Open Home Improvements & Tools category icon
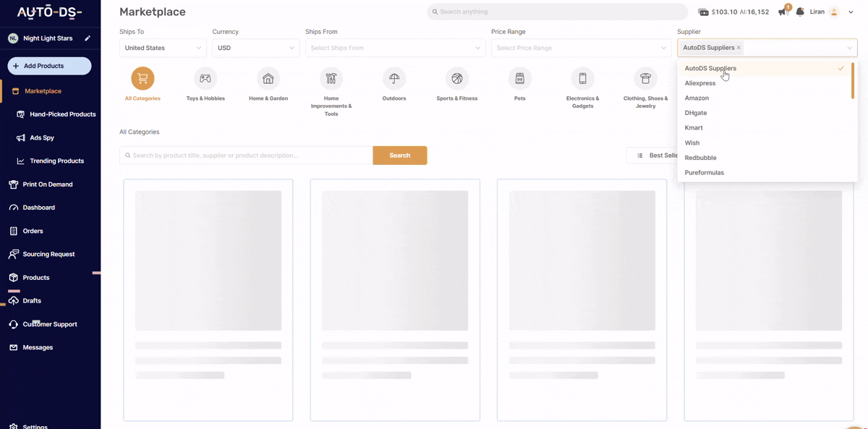Viewport: 868px width, 429px height. [x=331, y=78]
